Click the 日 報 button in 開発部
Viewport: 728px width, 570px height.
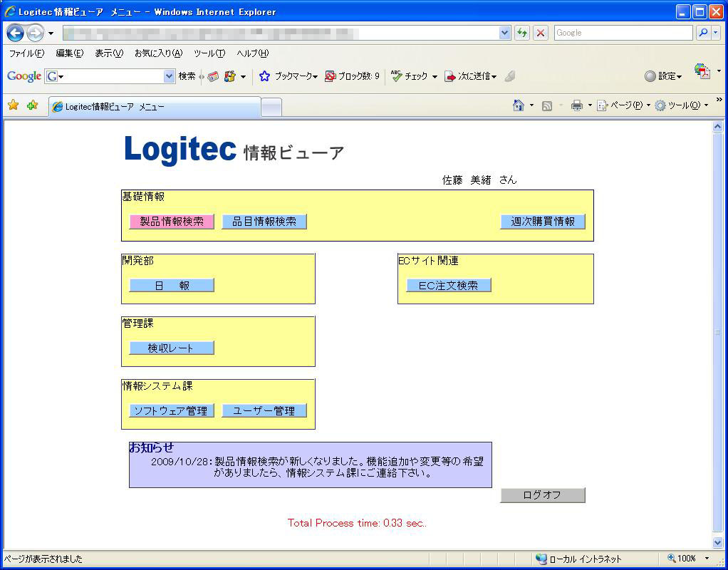coord(172,285)
